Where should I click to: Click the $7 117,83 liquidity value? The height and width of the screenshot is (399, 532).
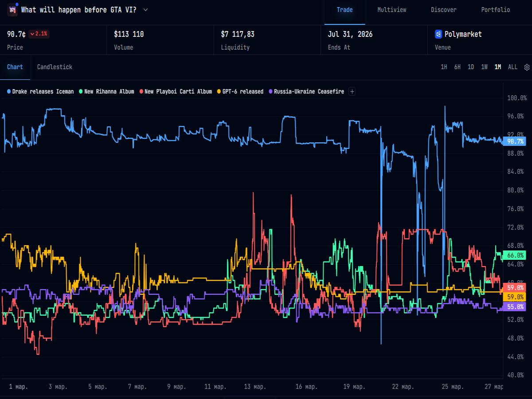238,34
